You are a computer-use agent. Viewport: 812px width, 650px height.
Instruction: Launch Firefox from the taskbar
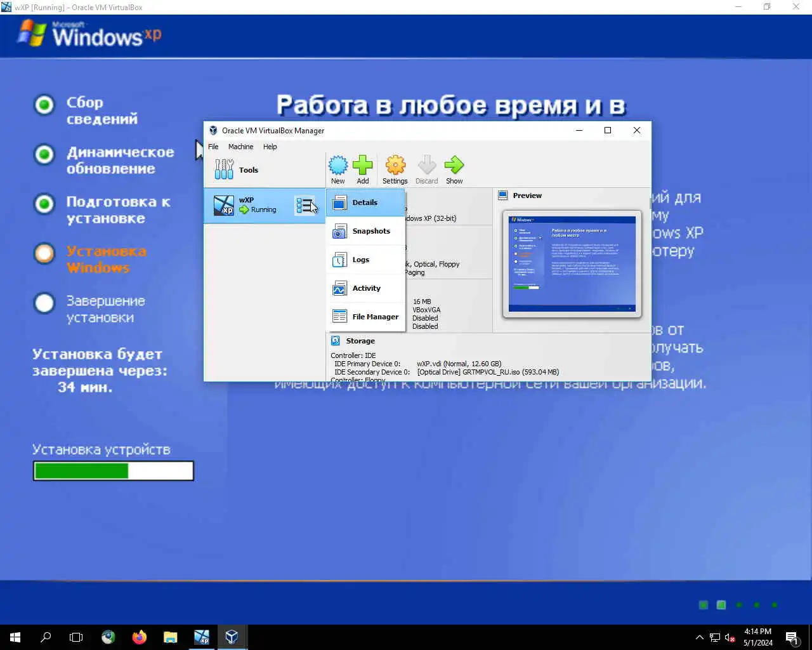[139, 637]
